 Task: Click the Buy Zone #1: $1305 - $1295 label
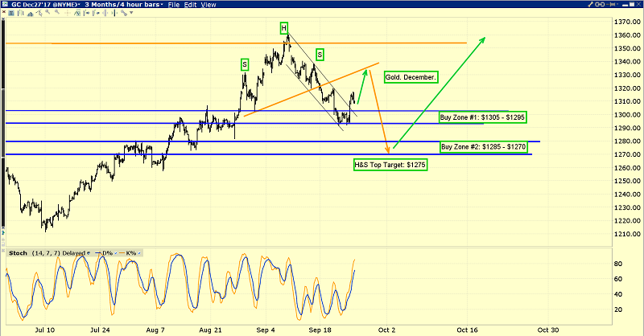[x=482, y=117]
